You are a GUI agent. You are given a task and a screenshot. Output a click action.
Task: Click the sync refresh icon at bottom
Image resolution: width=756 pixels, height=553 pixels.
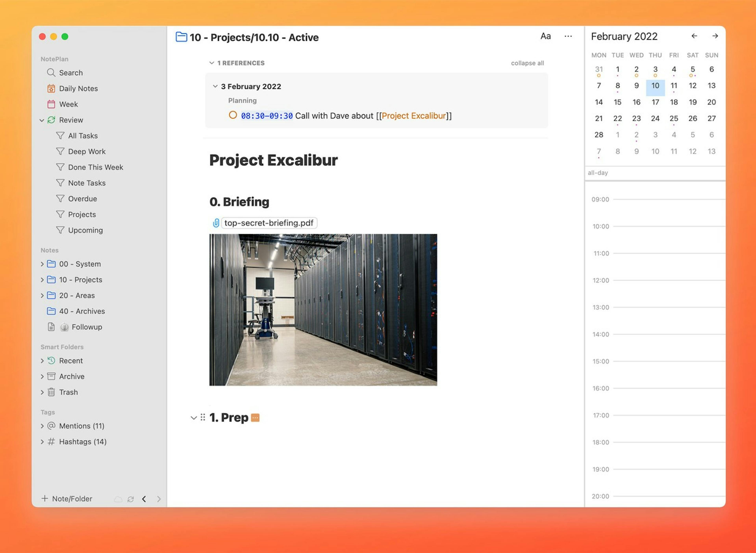point(131,499)
